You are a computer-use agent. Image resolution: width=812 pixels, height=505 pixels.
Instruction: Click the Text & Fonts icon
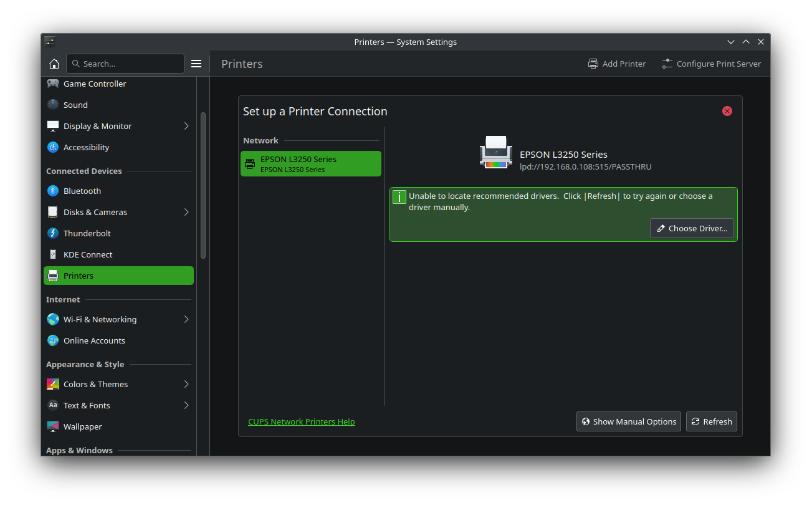[53, 405]
